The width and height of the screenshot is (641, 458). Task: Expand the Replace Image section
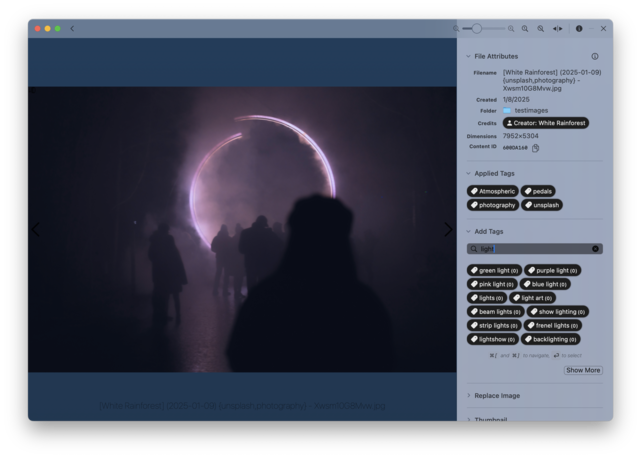click(x=468, y=395)
